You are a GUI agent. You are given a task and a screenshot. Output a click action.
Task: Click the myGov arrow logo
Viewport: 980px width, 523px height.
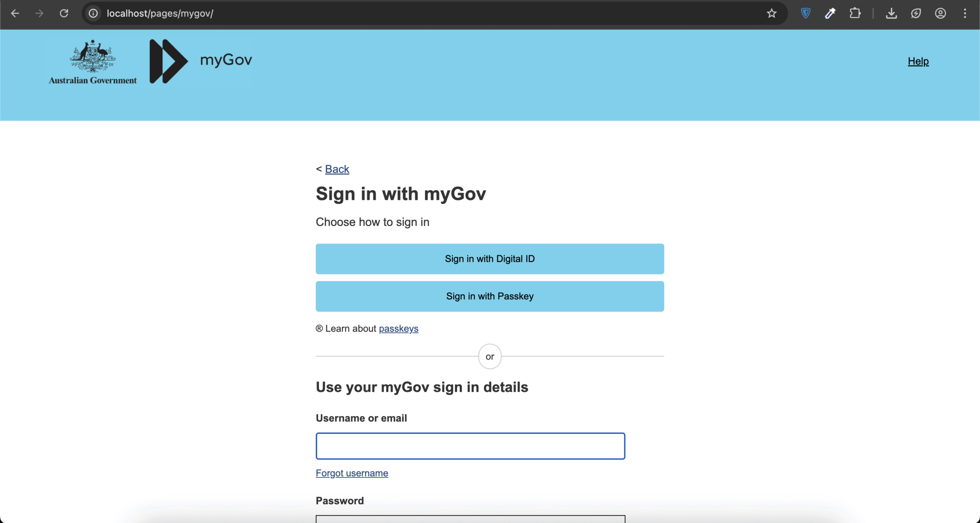(168, 61)
